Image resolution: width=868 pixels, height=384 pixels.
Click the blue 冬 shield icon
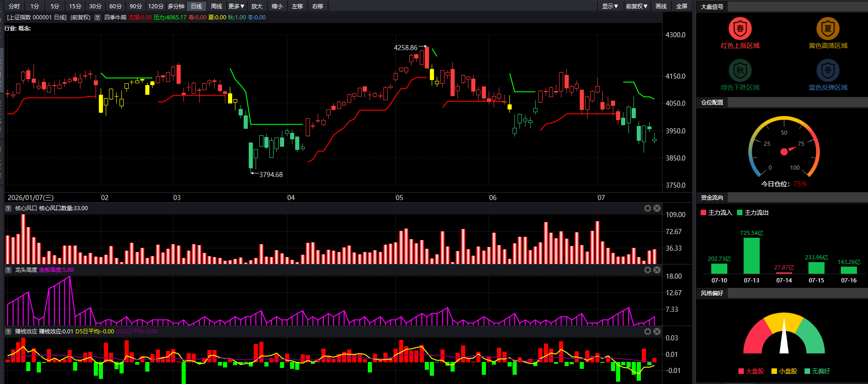pos(828,70)
